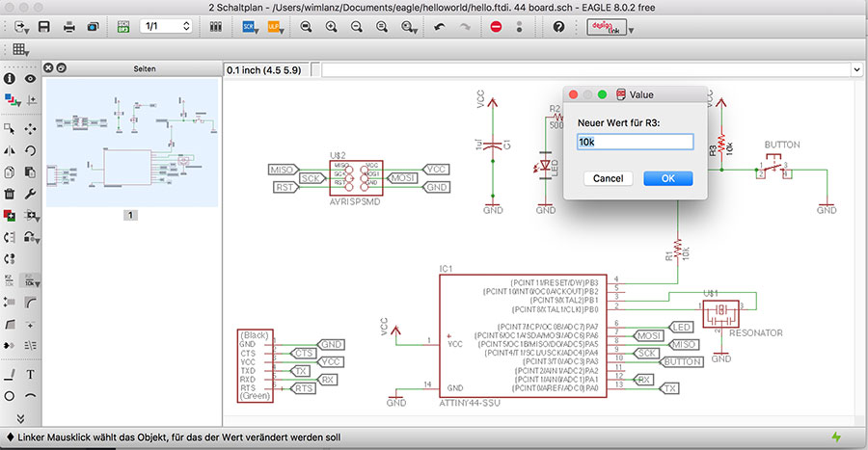868x450 pixels.
Task: Select the Text tool
Action: (x=31, y=374)
